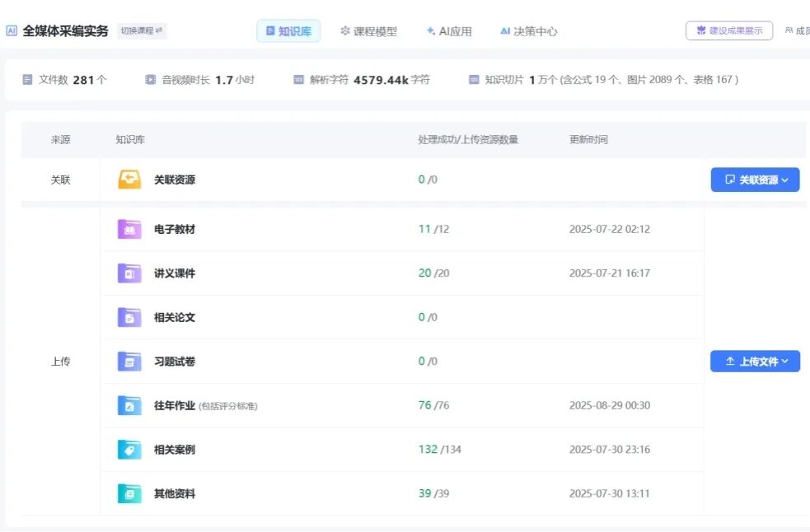Switch to the 课程模型 tab
This screenshot has width=810, height=532.
pyautogui.click(x=368, y=31)
